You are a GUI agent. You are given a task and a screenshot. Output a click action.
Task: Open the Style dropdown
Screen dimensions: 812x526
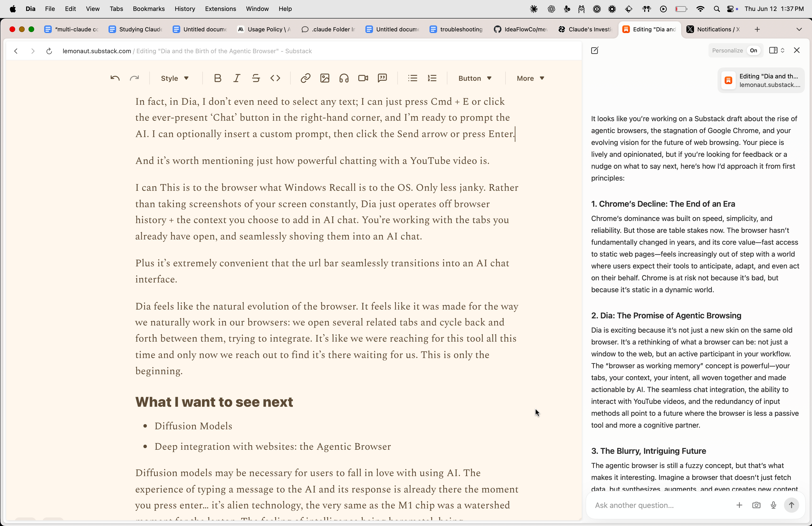pyautogui.click(x=174, y=78)
